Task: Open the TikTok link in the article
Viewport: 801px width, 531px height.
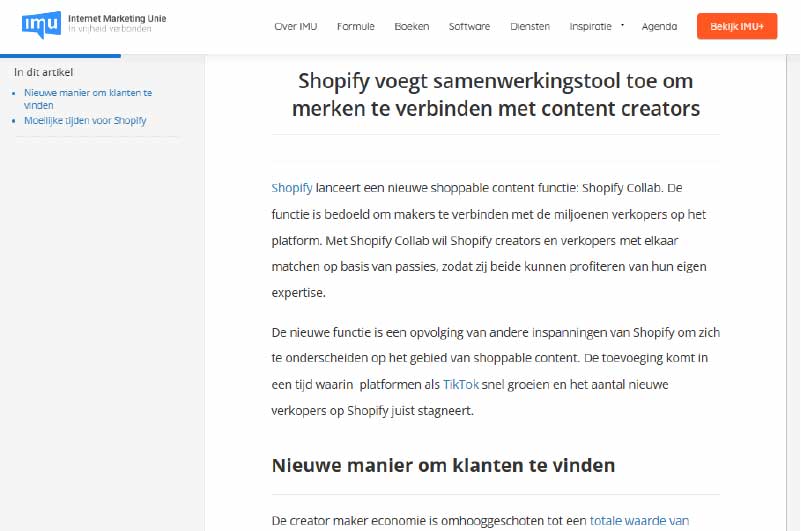Action: coord(461,384)
